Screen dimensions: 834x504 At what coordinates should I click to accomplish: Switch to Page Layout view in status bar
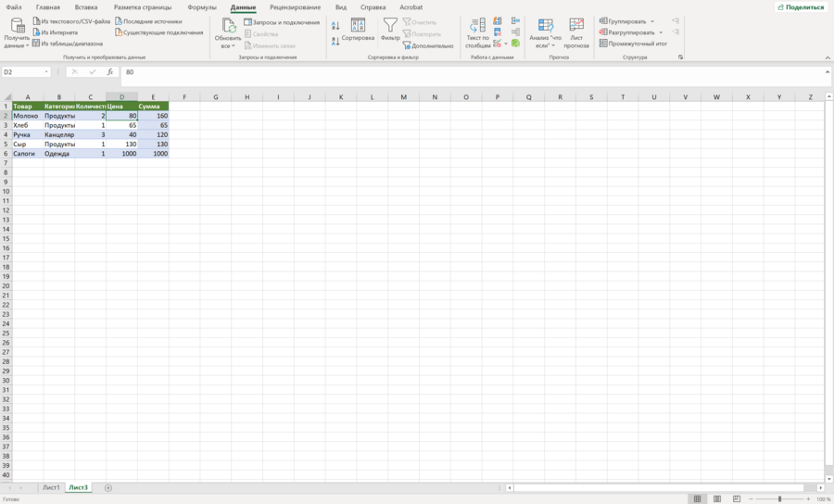pyautogui.click(x=717, y=498)
